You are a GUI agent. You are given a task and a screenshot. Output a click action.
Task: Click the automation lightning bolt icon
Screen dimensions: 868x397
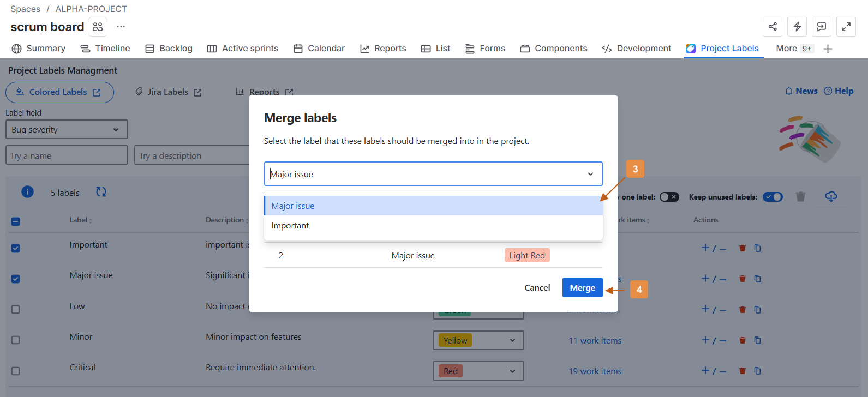(797, 27)
